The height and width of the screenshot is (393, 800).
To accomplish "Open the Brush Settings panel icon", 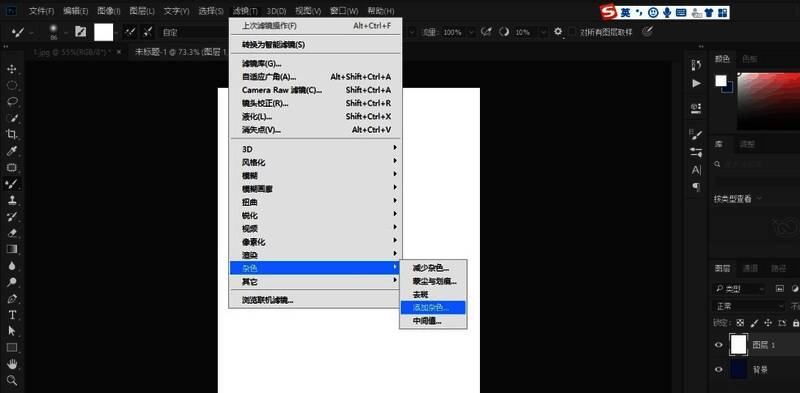I will tap(696, 135).
